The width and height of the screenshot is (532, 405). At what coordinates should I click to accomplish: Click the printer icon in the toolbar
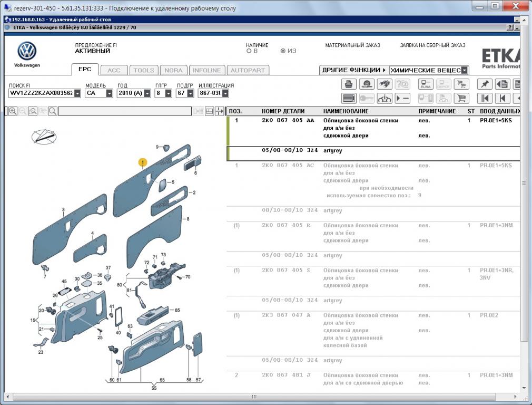coord(349,84)
